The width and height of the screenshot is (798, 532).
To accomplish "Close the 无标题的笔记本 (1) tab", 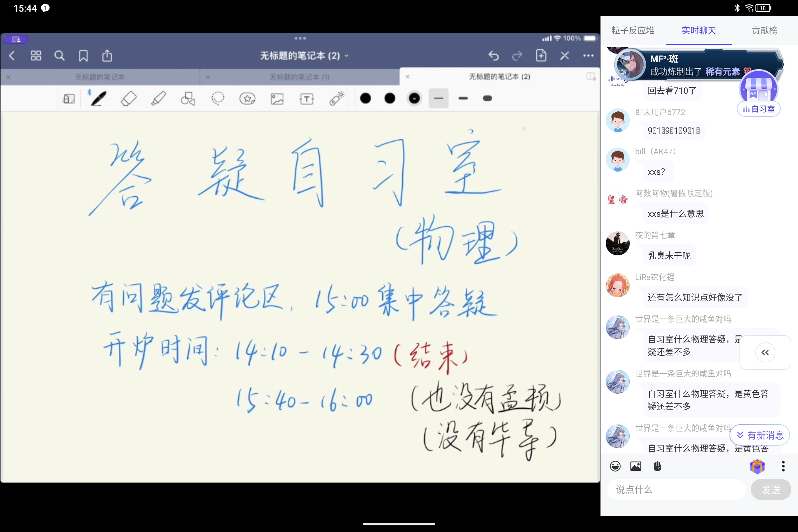I will click(208, 77).
